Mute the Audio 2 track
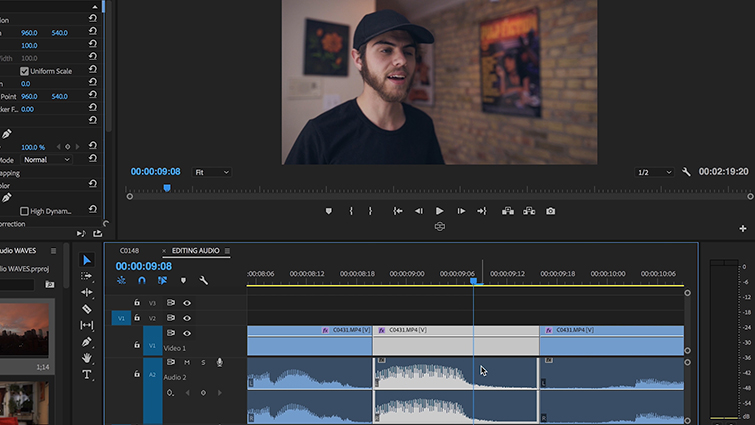755x425 pixels. coord(186,362)
